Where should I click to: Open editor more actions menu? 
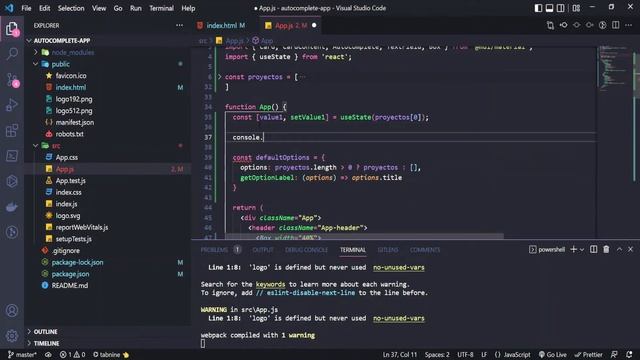point(629,25)
